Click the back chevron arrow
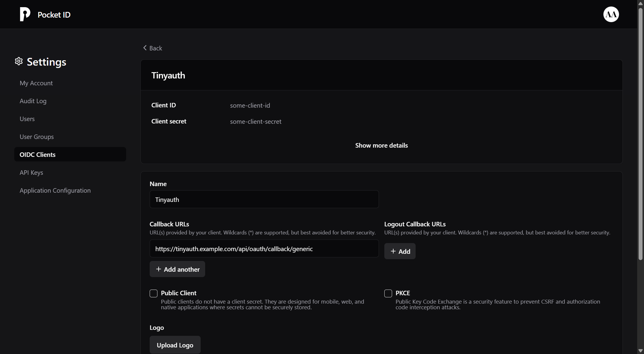This screenshot has height=354, width=644. [x=145, y=48]
